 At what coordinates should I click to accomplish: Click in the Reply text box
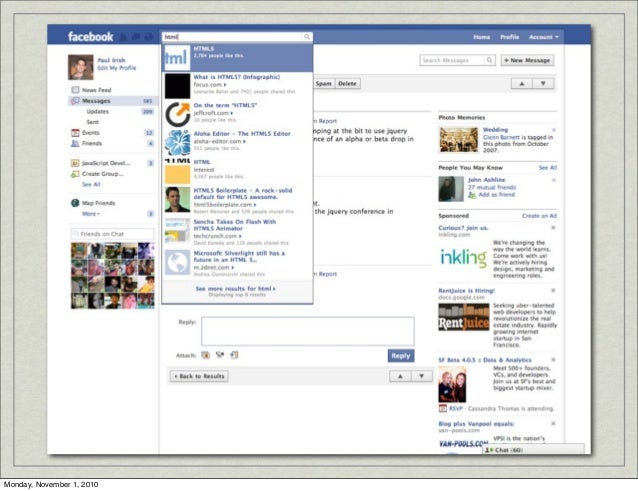click(308, 332)
